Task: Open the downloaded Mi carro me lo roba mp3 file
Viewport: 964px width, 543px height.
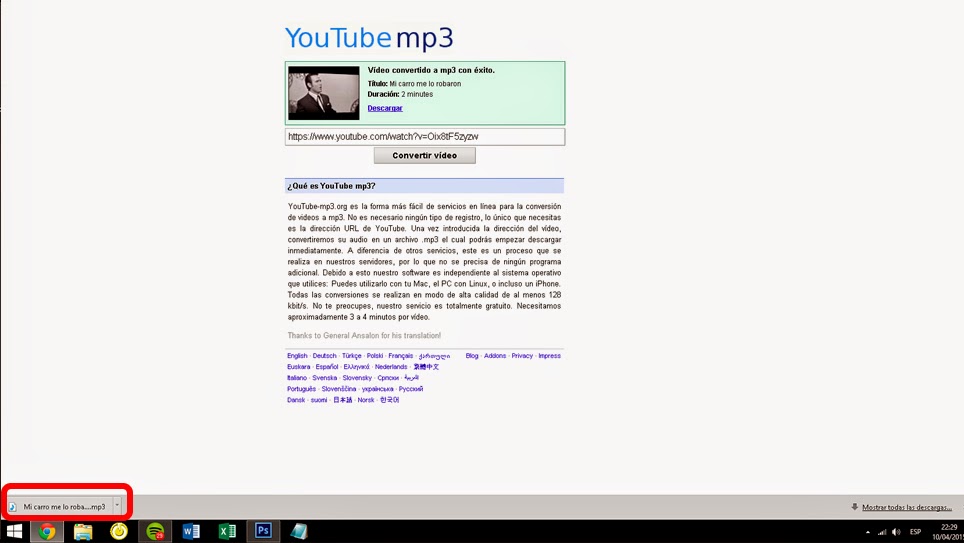Action: coord(64,507)
